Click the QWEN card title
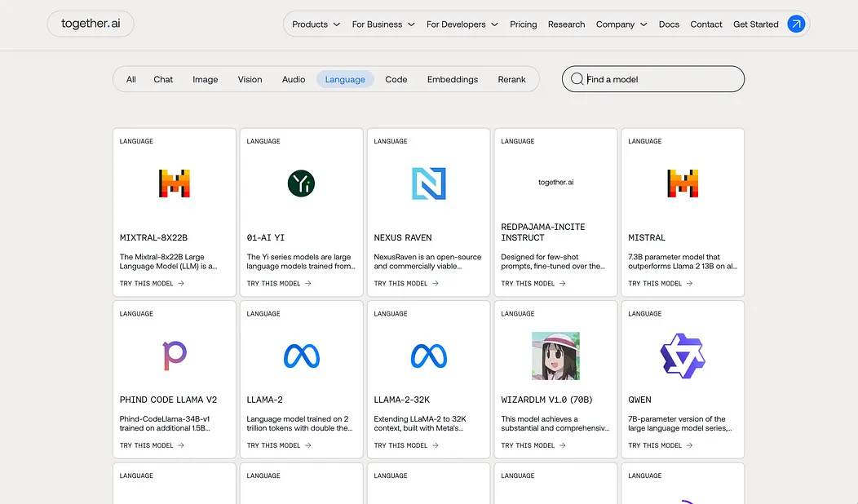Screen dimensions: 858x504 (639, 400)
